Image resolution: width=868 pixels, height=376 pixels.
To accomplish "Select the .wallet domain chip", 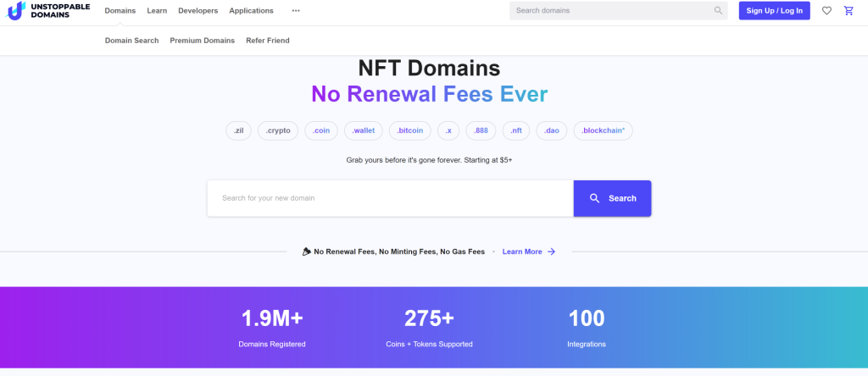I will pos(364,130).
